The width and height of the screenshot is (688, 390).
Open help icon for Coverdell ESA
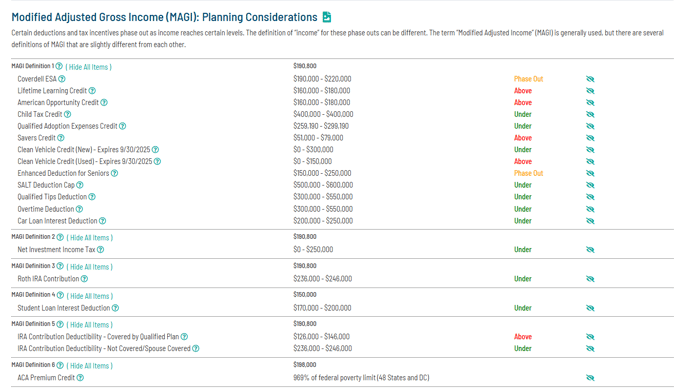pyautogui.click(x=62, y=79)
